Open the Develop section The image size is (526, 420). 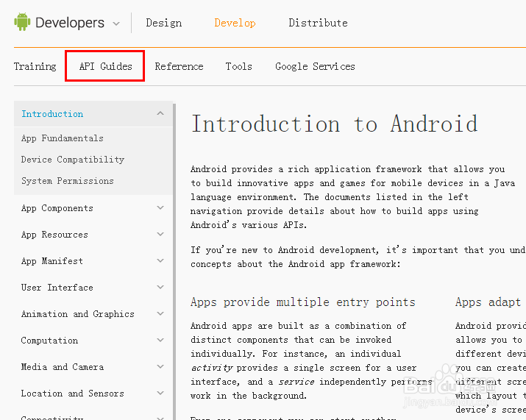tap(235, 23)
